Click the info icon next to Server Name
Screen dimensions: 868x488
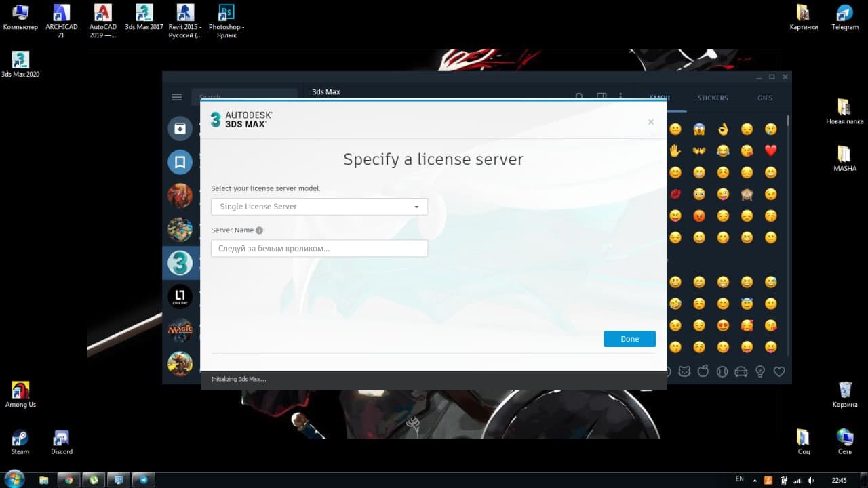[259, 230]
